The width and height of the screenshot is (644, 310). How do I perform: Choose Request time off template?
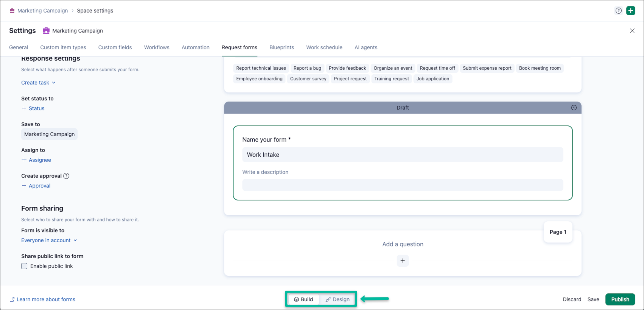pyautogui.click(x=437, y=68)
